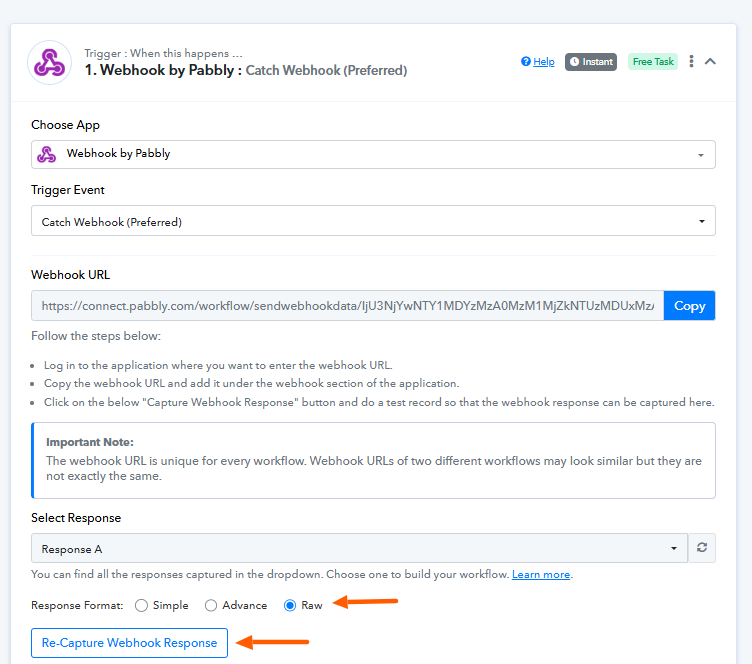Copy the webhook URL

tap(690, 305)
